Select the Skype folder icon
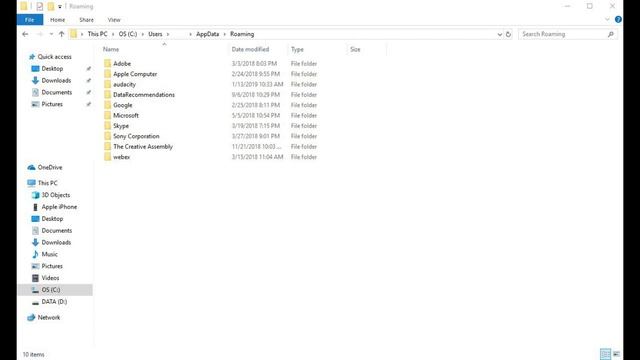This screenshot has height=360, width=640. (x=107, y=126)
